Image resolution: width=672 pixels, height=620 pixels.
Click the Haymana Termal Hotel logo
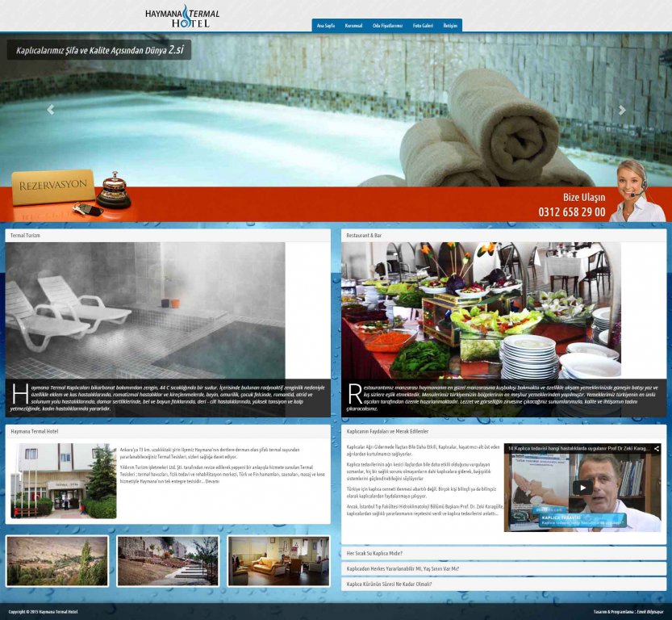[182, 15]
